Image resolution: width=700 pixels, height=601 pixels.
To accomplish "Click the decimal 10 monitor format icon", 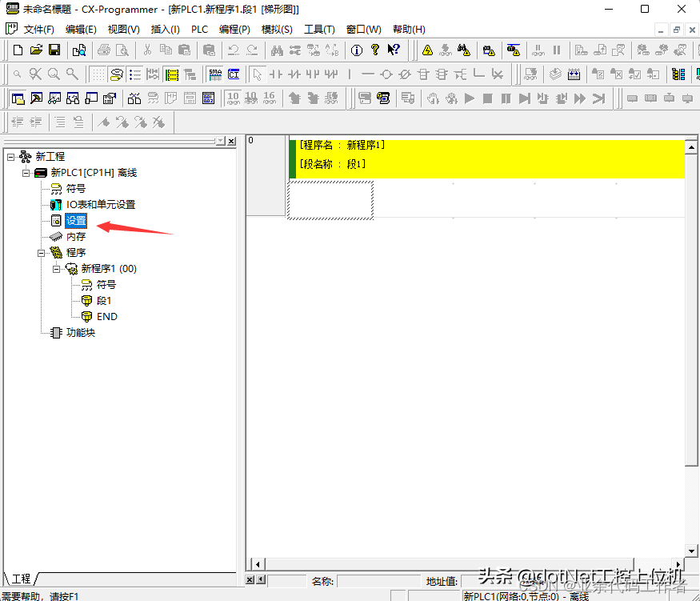I will click(233, 98).
